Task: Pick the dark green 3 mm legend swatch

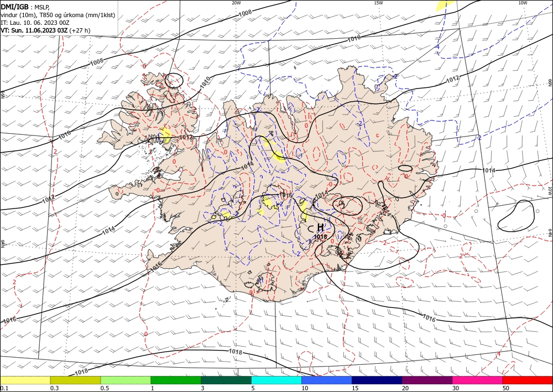Action: click(x=226, y=380)
